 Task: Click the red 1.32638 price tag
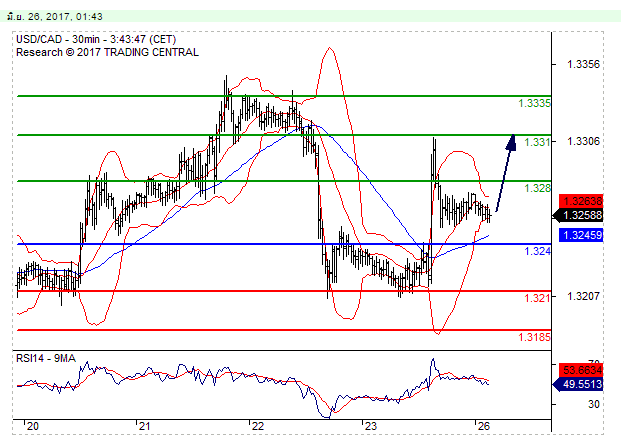click(581, 201)
